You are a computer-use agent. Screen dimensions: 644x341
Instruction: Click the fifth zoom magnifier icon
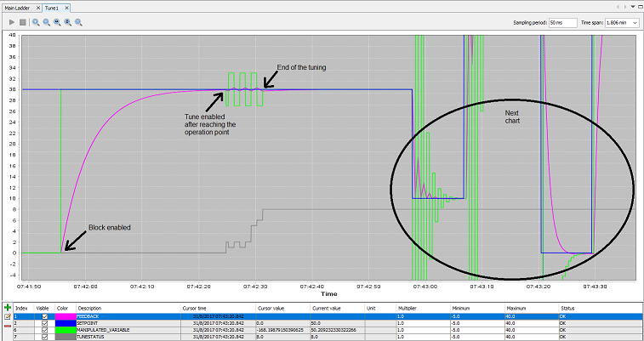point(78,22)
